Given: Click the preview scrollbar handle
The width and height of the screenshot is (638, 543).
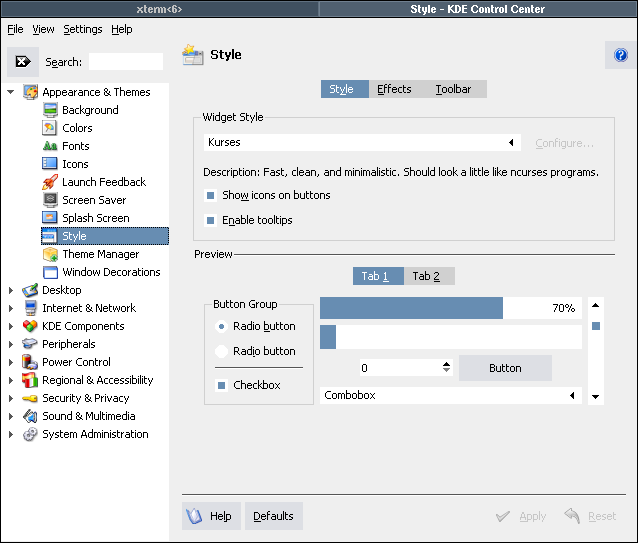Looking at the screenshot, I should pyautogui.click(x=596, y=326).
